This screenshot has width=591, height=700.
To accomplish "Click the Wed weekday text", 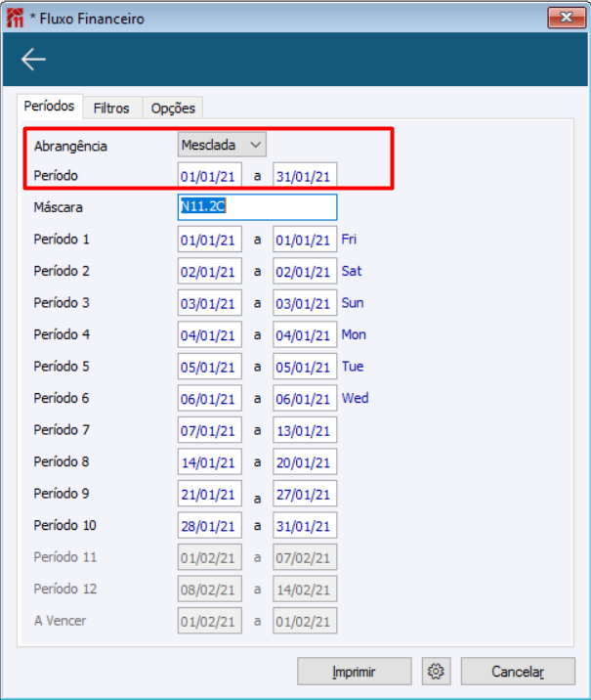I will (x=355, y=398).
